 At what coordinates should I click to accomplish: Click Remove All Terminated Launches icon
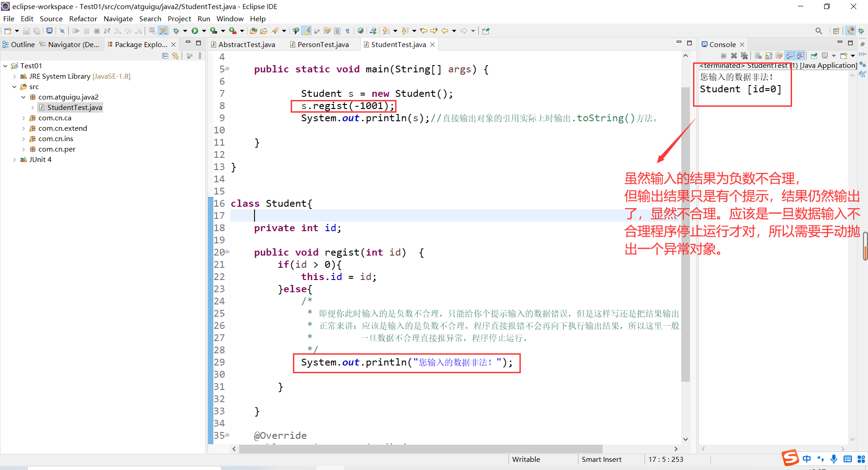point(744,56)
